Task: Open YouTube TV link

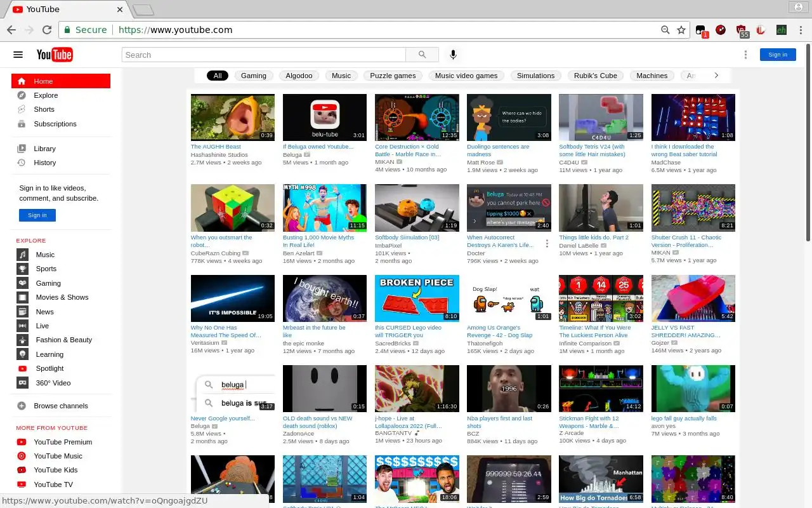Action: pos(61,485)
